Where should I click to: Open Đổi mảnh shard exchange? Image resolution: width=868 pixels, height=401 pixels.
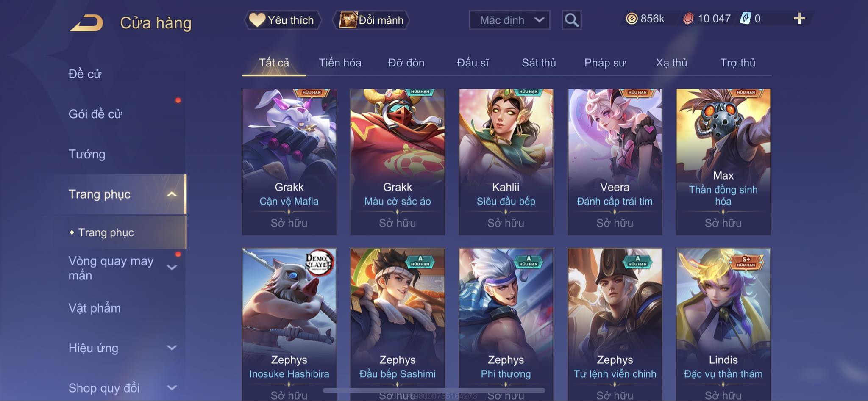(372, 20)
